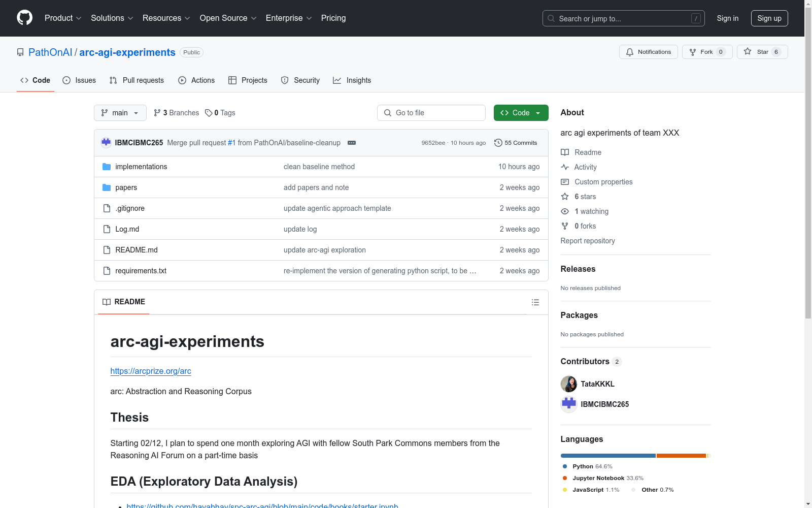Click the Sign up button
The width and height of the screenshot is (812, 508).
[769, 18]
